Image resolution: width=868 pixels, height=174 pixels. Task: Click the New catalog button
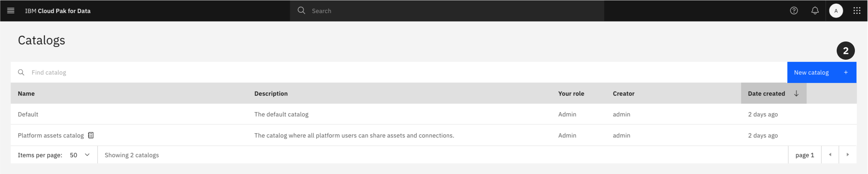[821, 72]
